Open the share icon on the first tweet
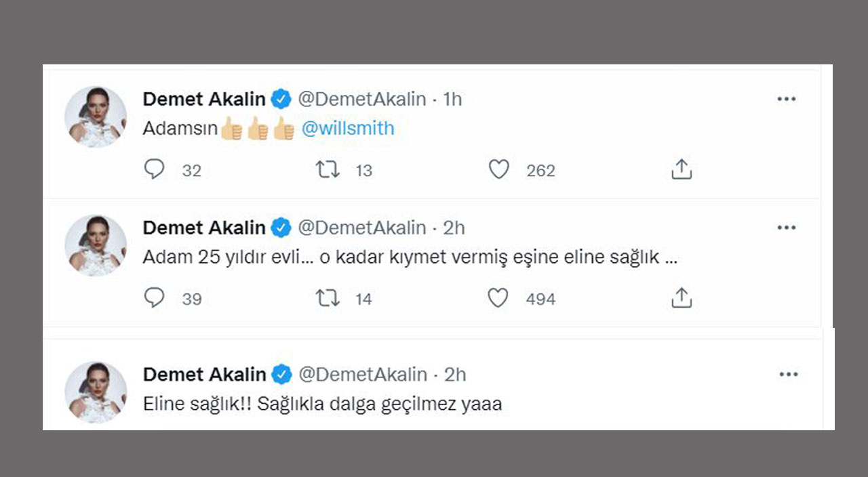Screen dimensions: 868x477 pyautogui.click(x=681, y=169)
